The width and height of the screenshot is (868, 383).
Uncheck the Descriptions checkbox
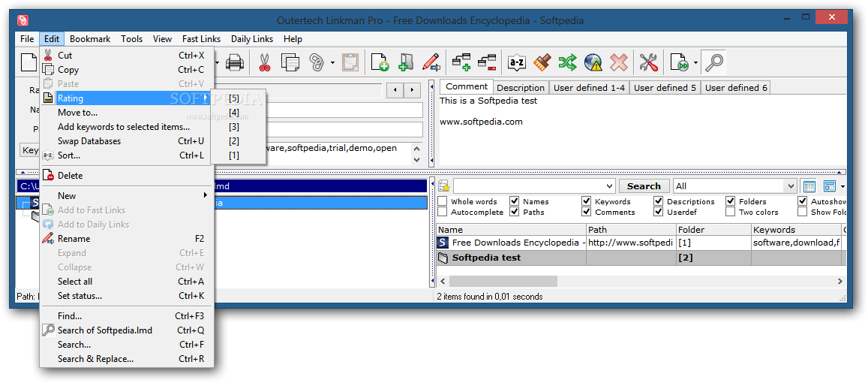point(658,201)
